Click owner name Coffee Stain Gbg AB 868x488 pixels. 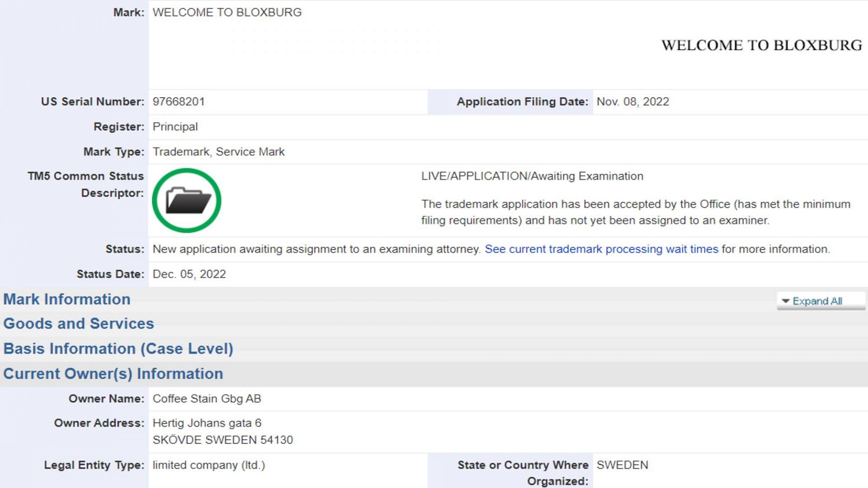click(x=207, y=399)
